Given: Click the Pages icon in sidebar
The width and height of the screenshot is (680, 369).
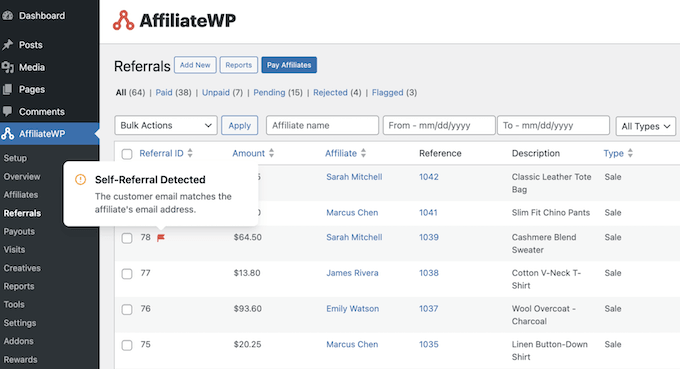Looking at the screenshot, I should click(7, 89).
